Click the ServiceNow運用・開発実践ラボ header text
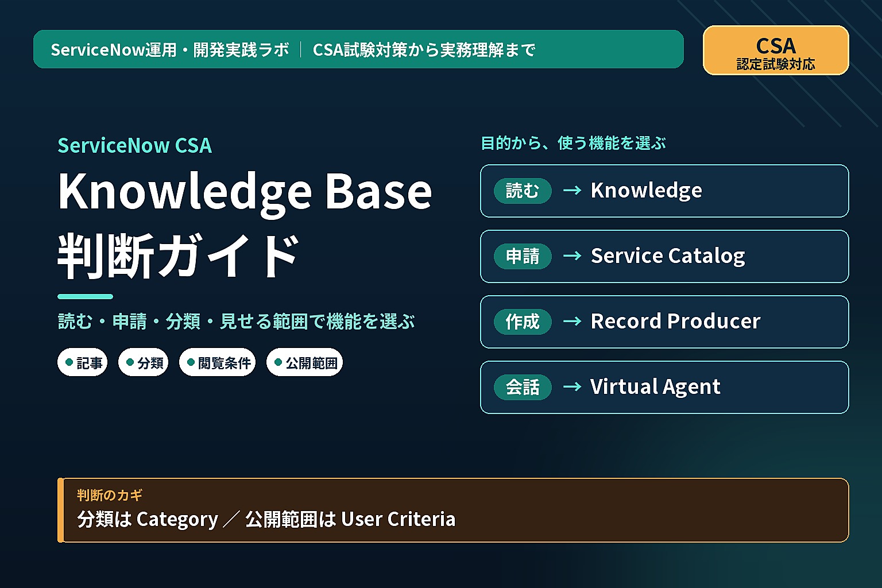The width and height of the screenshot is (882, 588). click(x=170, y=50)
